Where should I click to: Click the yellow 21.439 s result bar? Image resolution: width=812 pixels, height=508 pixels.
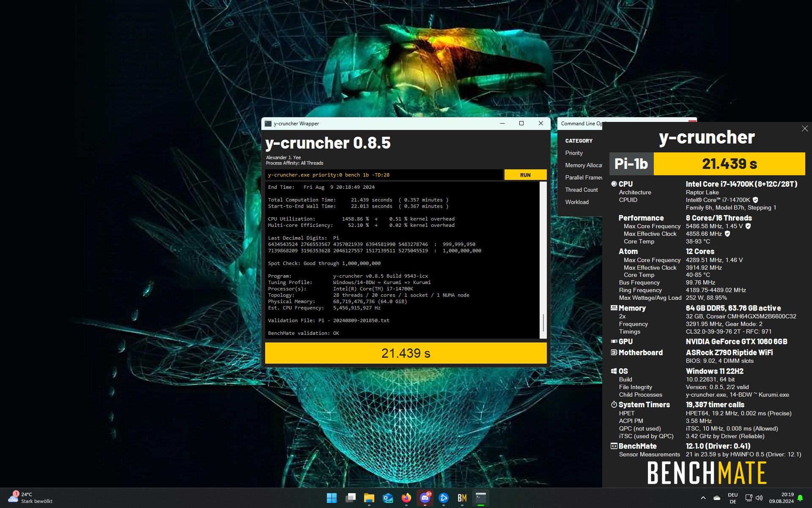pos(406,353)
